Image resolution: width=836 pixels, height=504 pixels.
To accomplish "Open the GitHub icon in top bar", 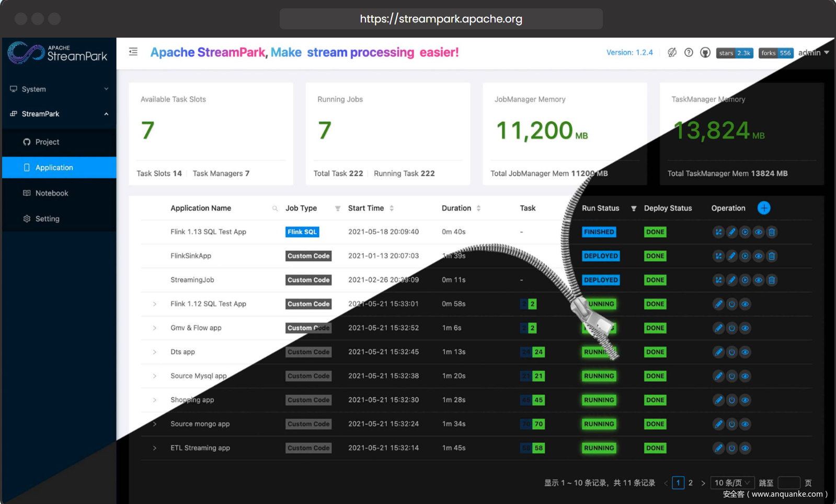I will tap(705, 52).
